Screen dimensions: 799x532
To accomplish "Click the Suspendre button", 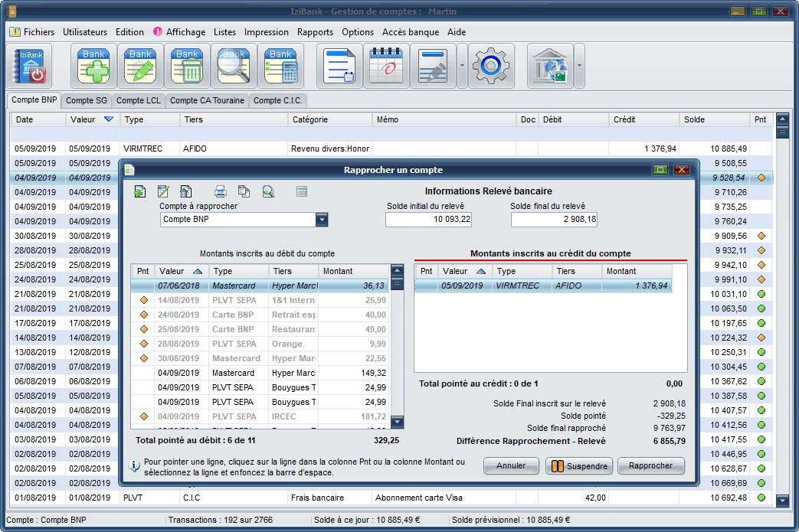I will pyautogui.click(x=578, y=466).
